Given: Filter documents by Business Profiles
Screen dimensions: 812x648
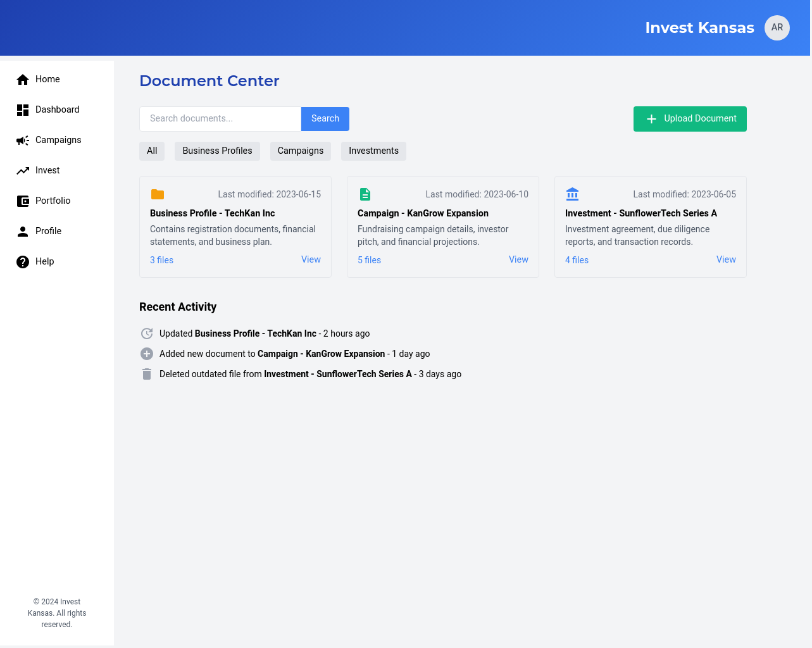Looking at the screenshot, I should (217, 151).
